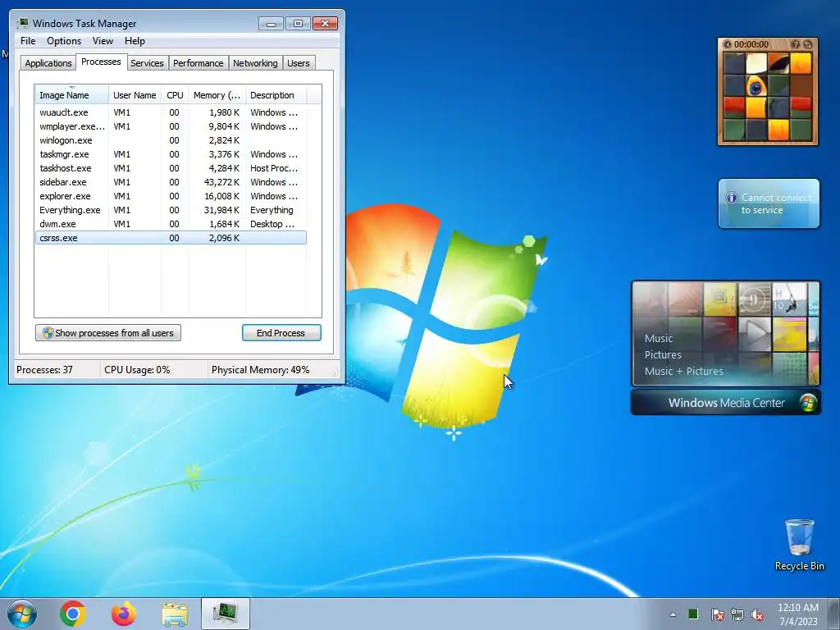The width and height of the screenshot is (840, 630).
Task: Click the green square tray icon
Action: coord(693,614)
